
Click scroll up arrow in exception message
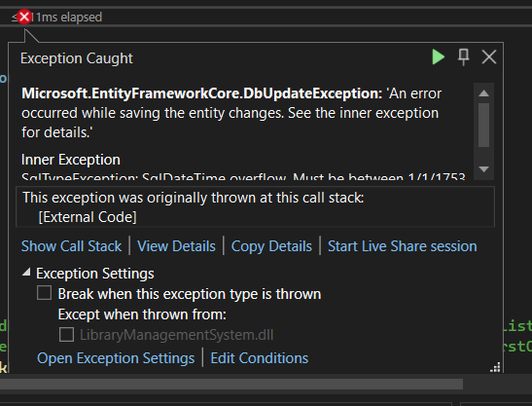(483, 93)
